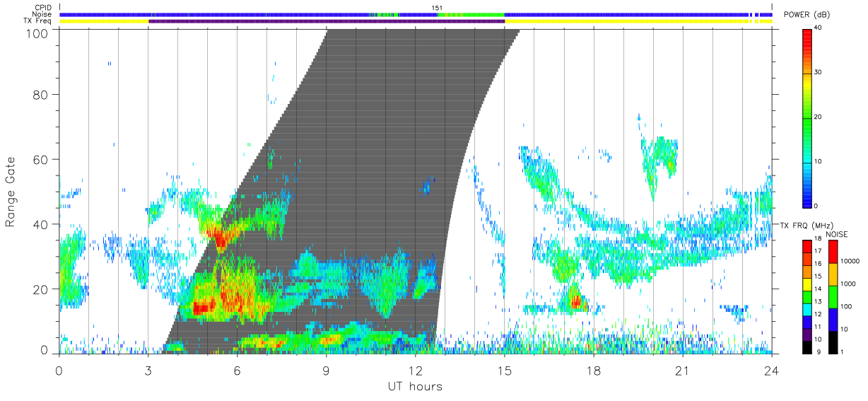
Task: Click the green segment of NOISE colorbar
Action: tap(832, 297)
